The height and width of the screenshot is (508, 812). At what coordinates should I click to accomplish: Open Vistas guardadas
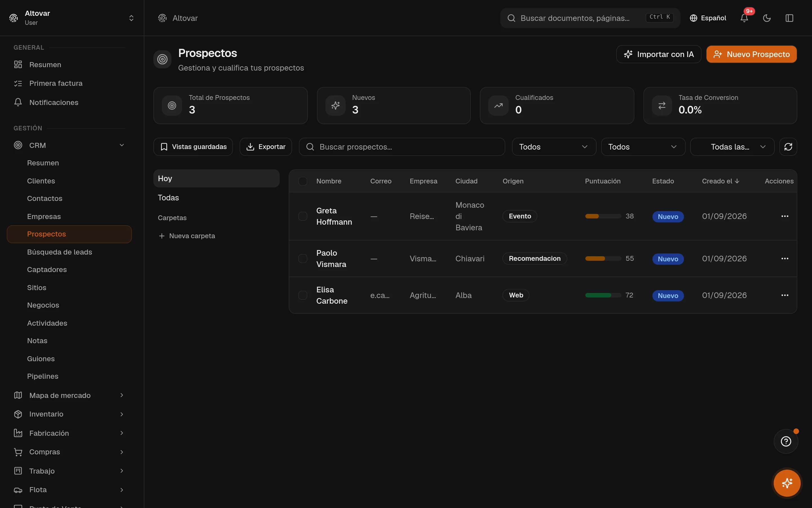[x=193, y=147]
